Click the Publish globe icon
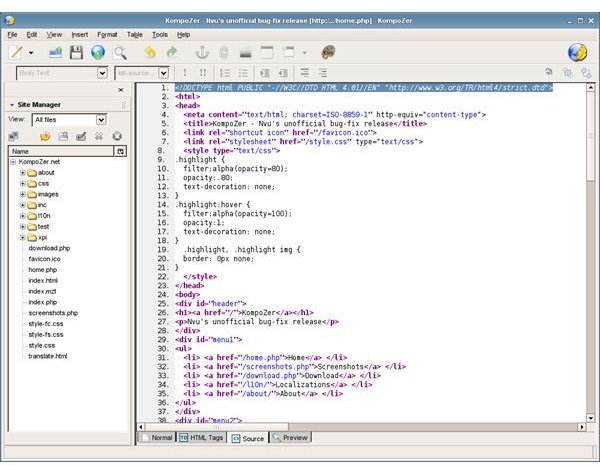The height and width of the screenshot is (466, 600). click(98, 52)
